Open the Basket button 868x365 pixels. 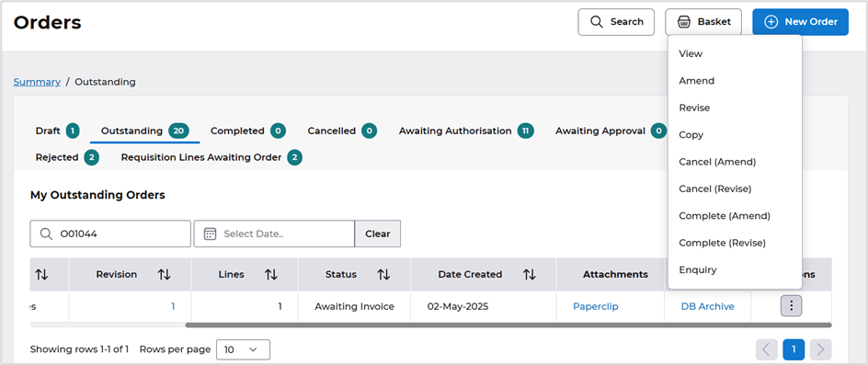pos(703,22)
